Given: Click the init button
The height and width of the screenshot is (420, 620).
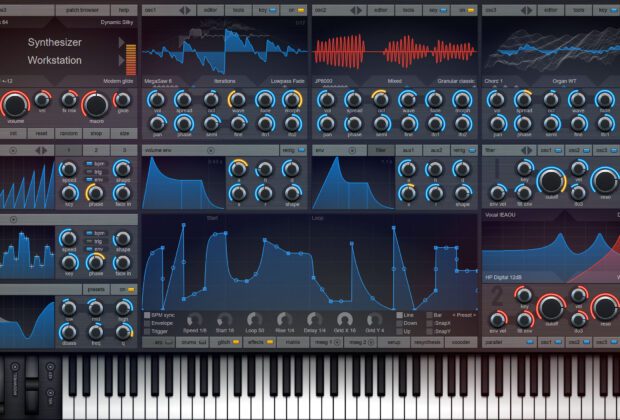Looking at the screenshot, I should (x=13, y=133).
